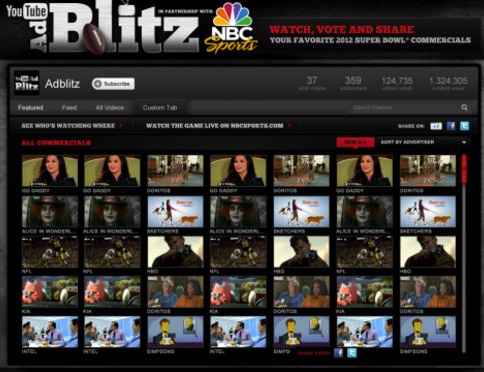Click the red scrollbar handle
Viewport: 484px width, 372px height.
pos(464,169)
